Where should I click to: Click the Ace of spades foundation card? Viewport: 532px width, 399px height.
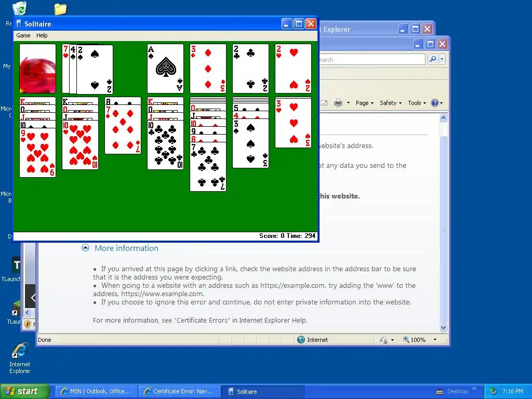click(165, 69)
